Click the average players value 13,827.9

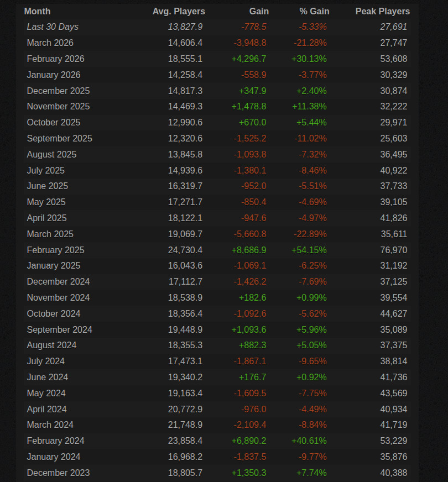185,27
